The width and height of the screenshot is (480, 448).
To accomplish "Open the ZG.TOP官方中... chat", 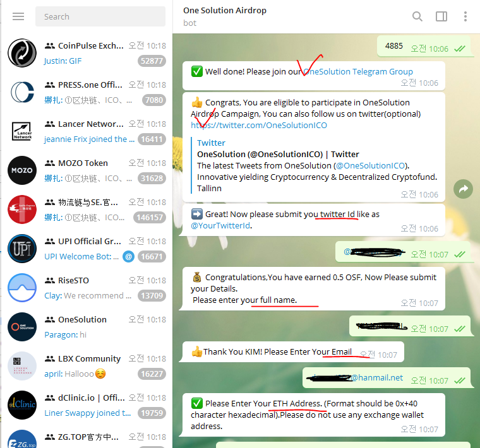I will click(x=87, y=437).
